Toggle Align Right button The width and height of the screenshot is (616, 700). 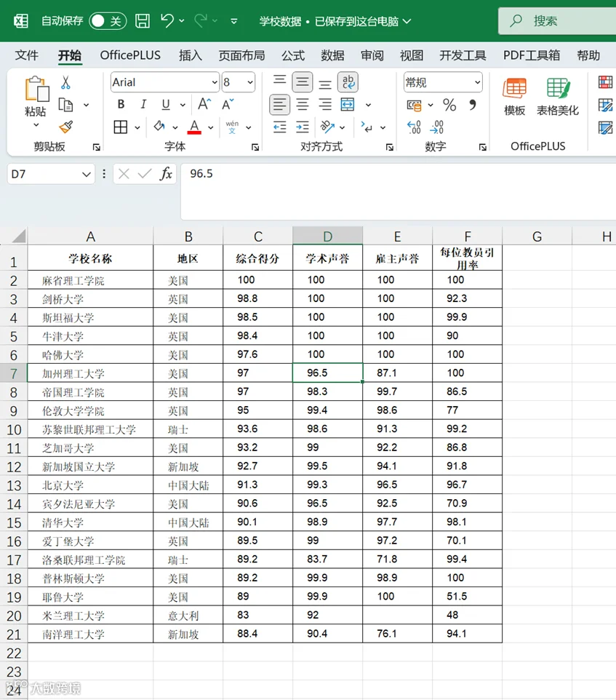(x=325, y=105)
